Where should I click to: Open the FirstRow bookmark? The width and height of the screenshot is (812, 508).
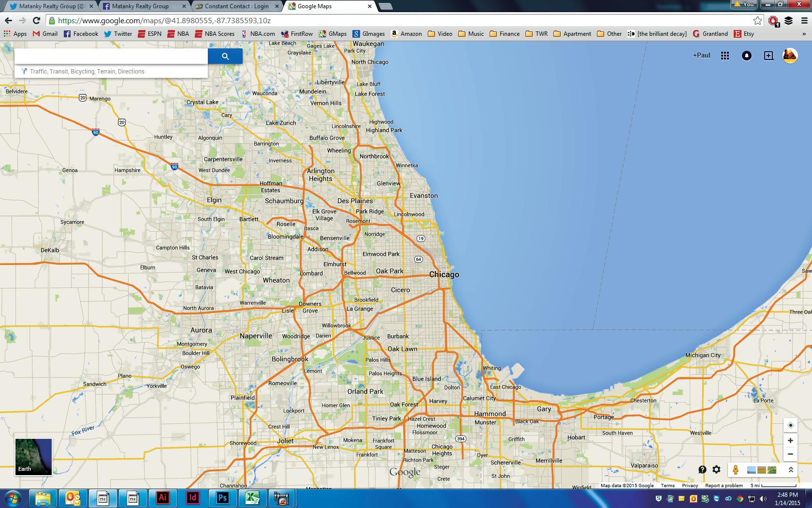click(297, 34)
